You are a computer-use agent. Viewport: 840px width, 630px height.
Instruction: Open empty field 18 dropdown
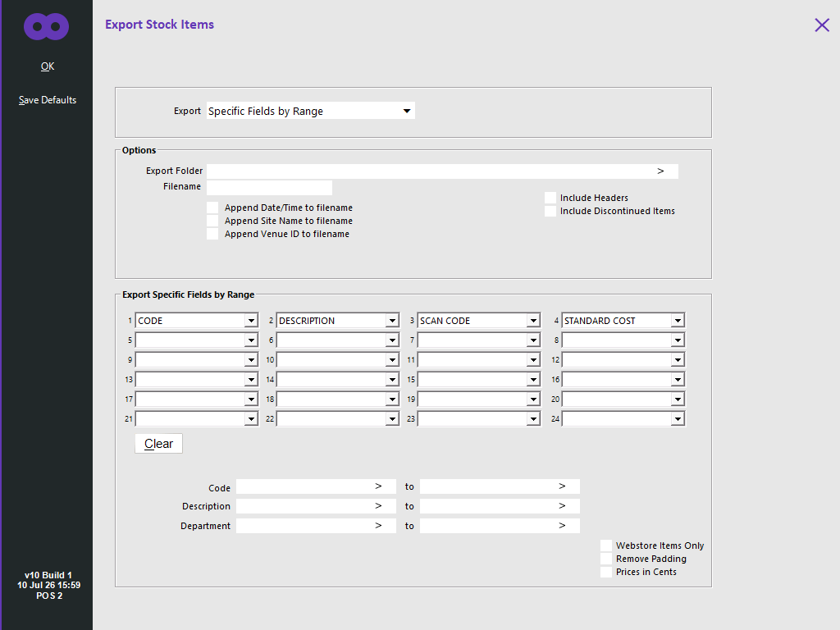(x=392, y=399)
